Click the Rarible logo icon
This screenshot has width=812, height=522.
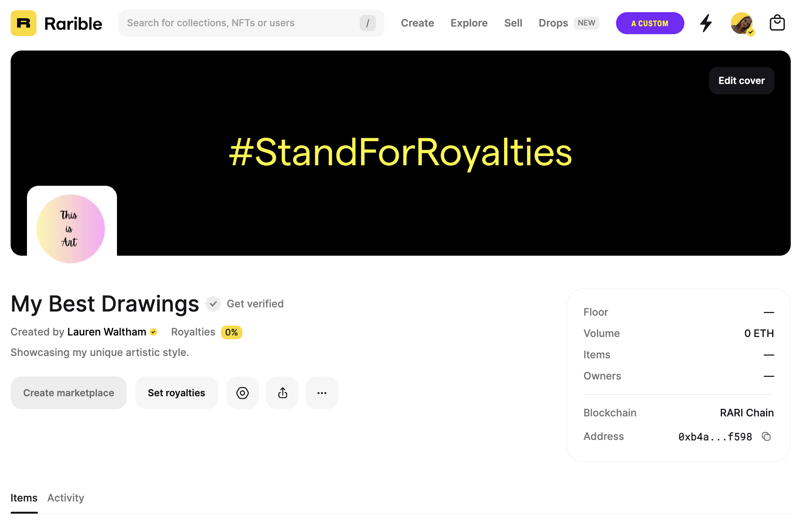pyautogui.click(x=24, y=23)
